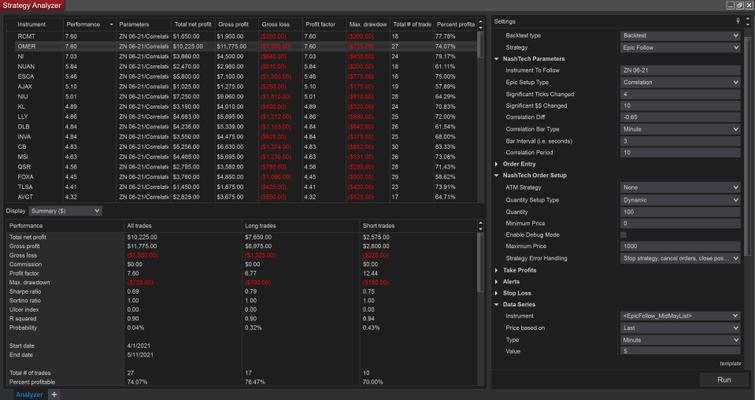Click the Performance column sort arrow
The image size is (755, 400).
110,23
